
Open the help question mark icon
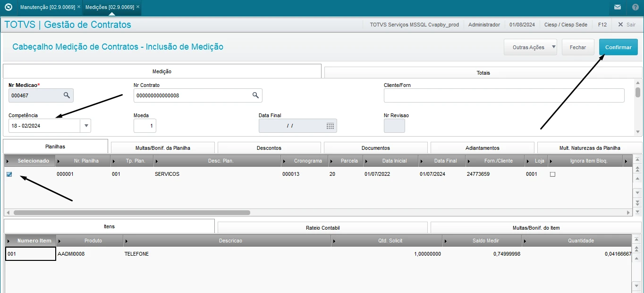[x=635, y=7]
